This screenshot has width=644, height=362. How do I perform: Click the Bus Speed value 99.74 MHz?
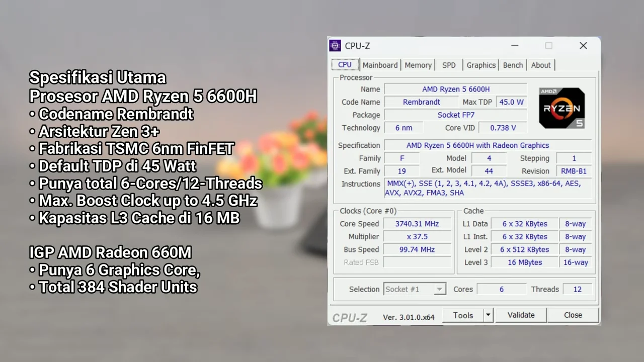coord(417,250)
